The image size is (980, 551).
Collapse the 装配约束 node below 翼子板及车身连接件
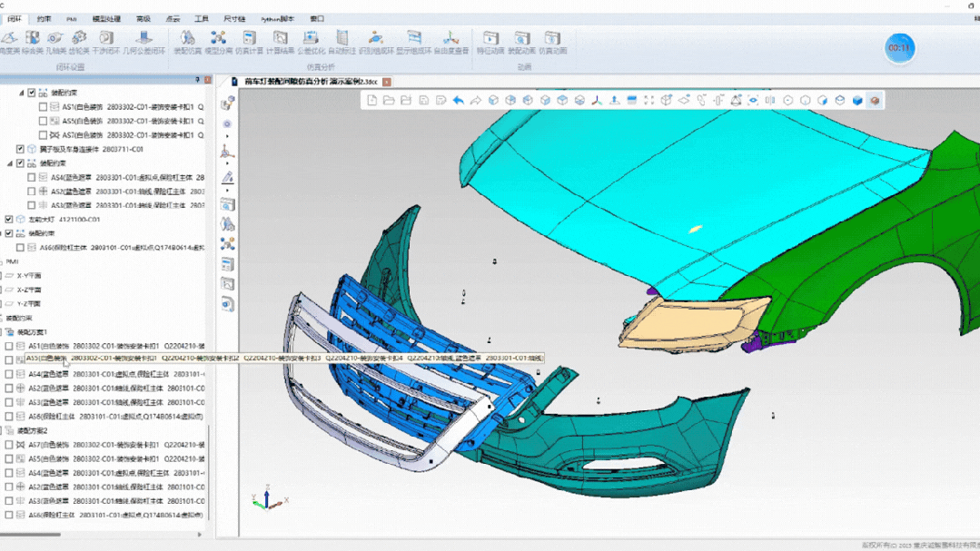[x=9, y=163]
